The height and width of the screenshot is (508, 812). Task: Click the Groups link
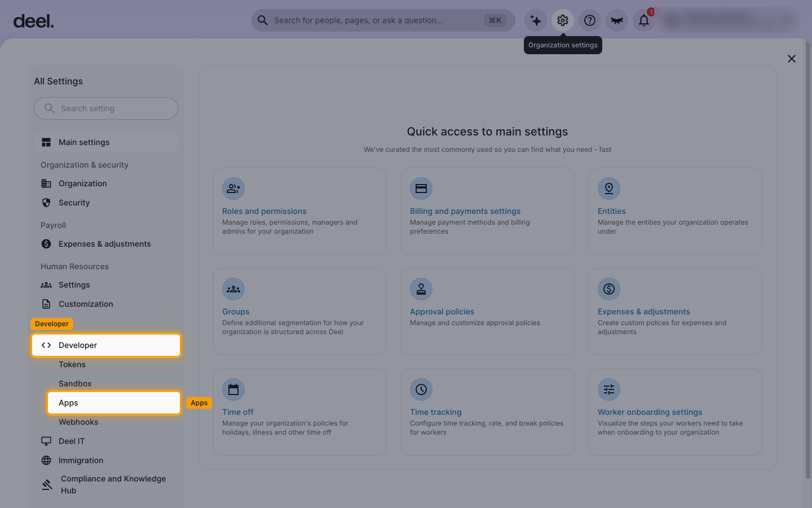236,312
